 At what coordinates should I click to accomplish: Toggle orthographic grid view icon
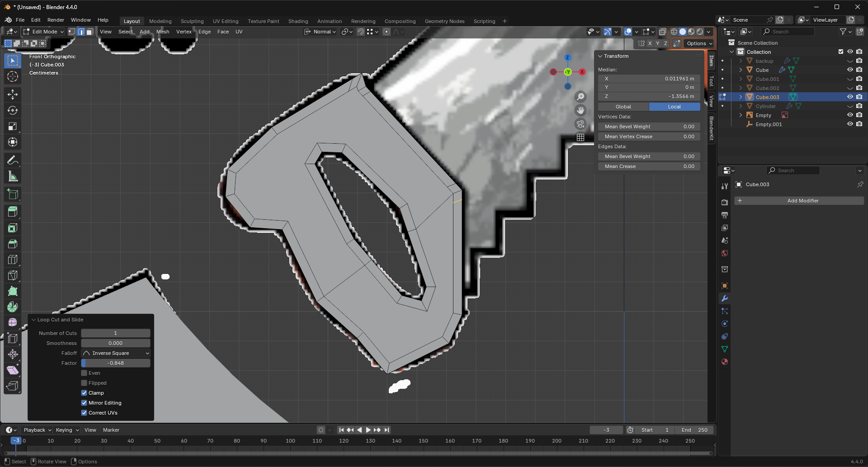(580, 137)
